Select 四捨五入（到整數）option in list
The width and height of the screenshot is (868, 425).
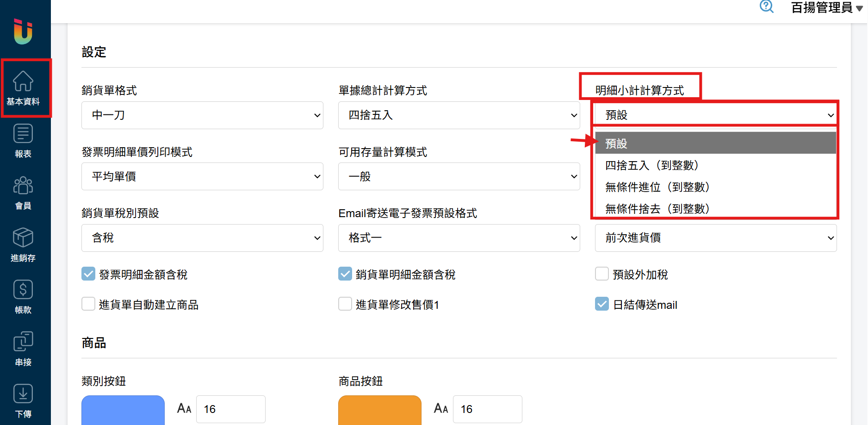[651, 165]
